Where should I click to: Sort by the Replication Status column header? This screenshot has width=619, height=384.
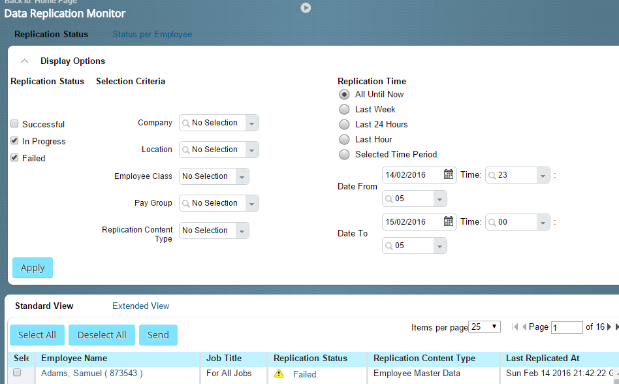317,358
